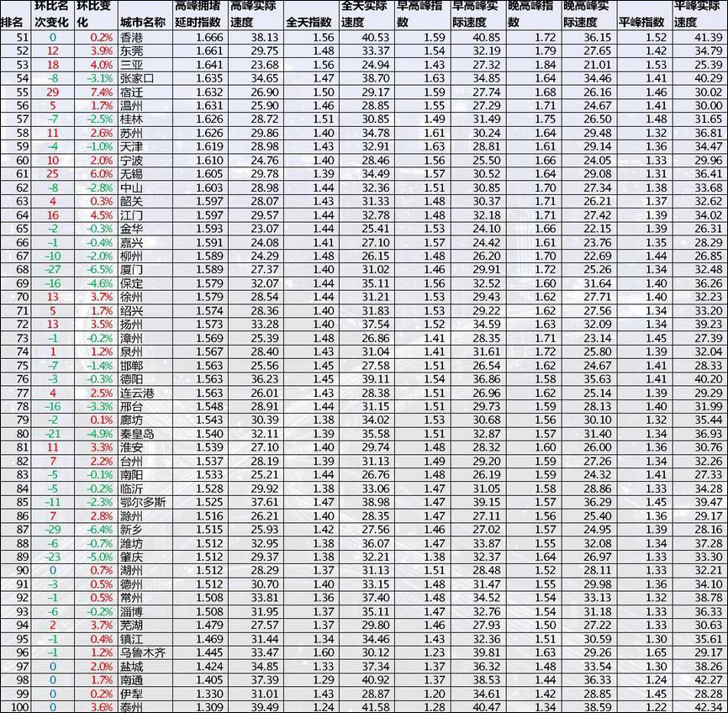Click the 42.34 off-peak speed value
Image resolution: width=728 pixels, height=713 pixels.
pos(709,707)
